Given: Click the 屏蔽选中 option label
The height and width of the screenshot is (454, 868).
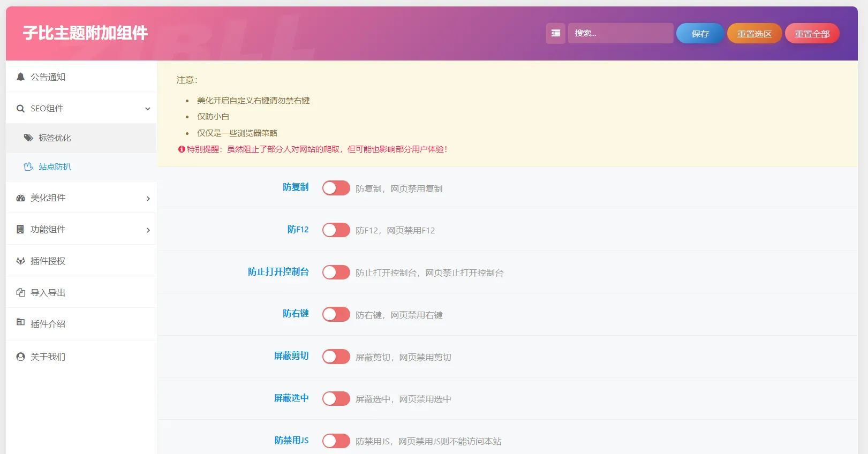Looking at the screenshot, I should (291, 398).
